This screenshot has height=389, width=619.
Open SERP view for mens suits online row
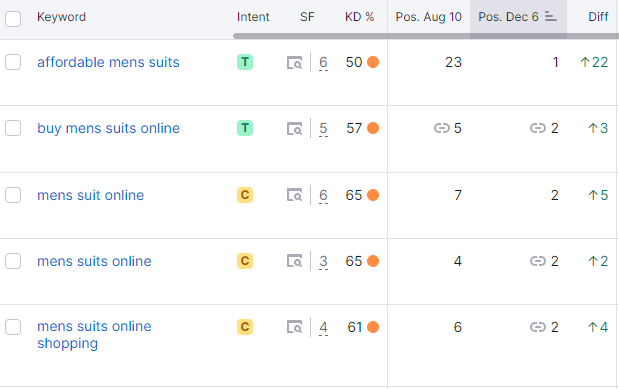(x=294, y=261)
